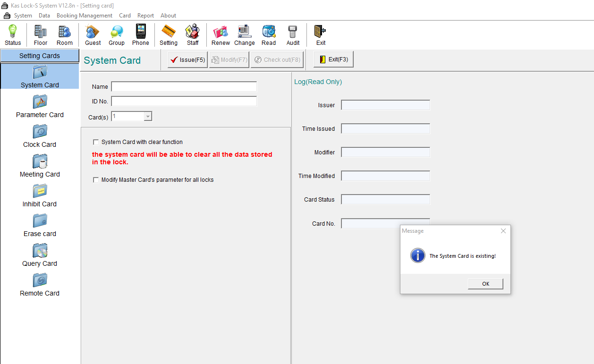Click 'The System Card is existing!' text
594x364 pixels.
tap(463, 256)
